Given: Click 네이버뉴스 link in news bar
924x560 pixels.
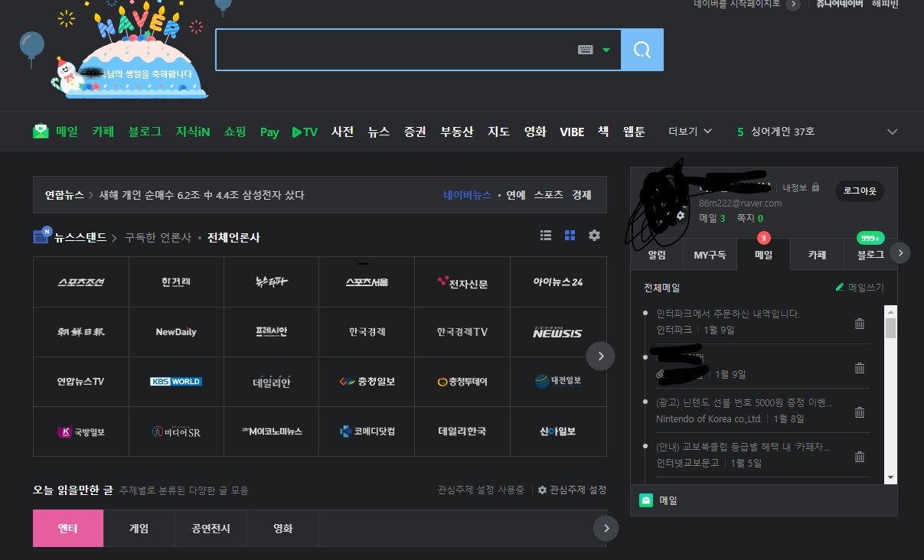Looking at the screenshot, I should pyautogui.click(x=467, y=195).
